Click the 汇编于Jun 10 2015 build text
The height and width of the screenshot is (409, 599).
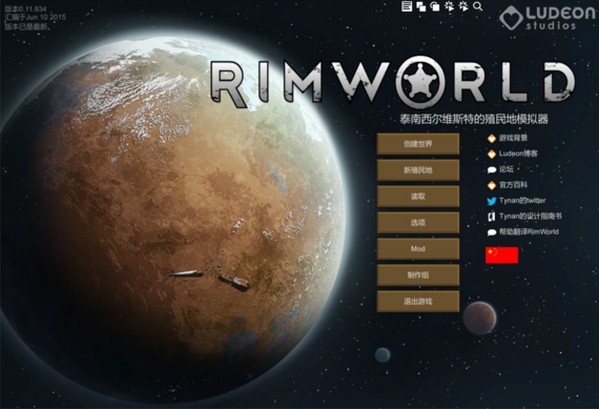point(35,17)
